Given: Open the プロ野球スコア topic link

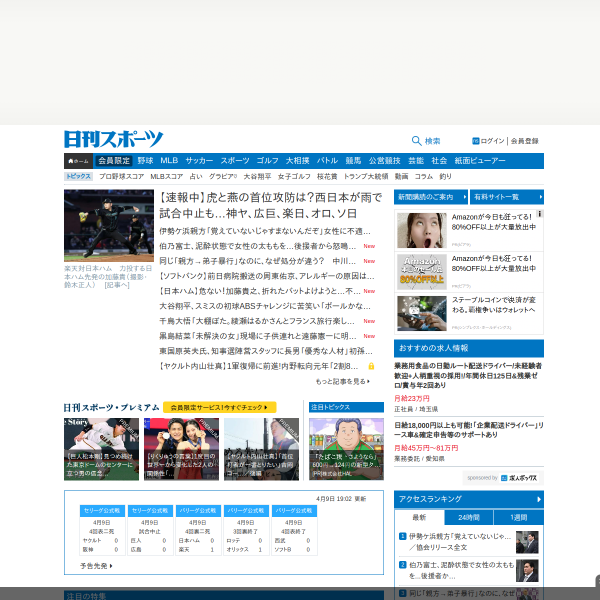Looking at the screenshot, I should coord(122,176).
